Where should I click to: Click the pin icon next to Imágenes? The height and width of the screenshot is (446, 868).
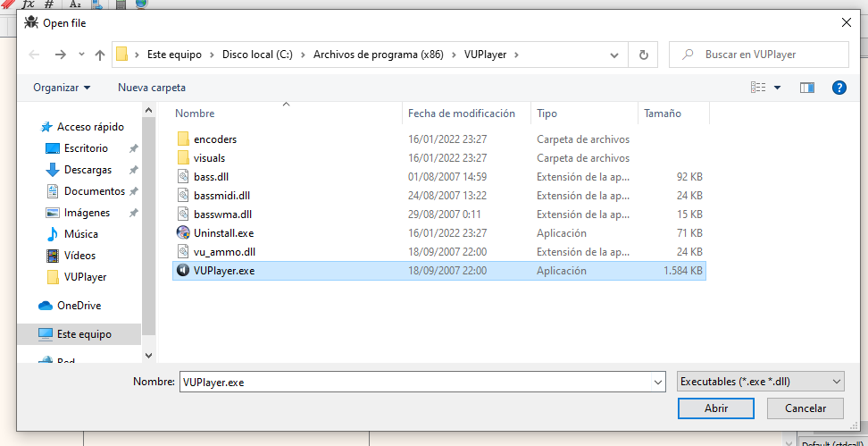[133, 213]
